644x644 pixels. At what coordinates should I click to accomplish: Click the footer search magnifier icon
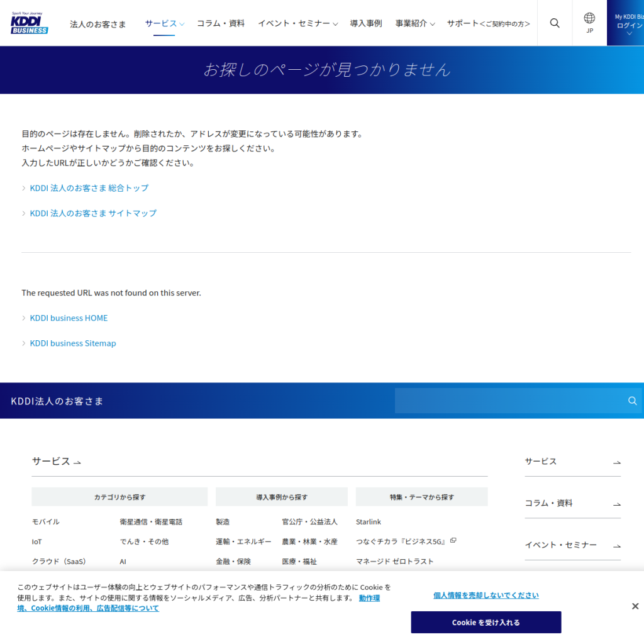633,401
